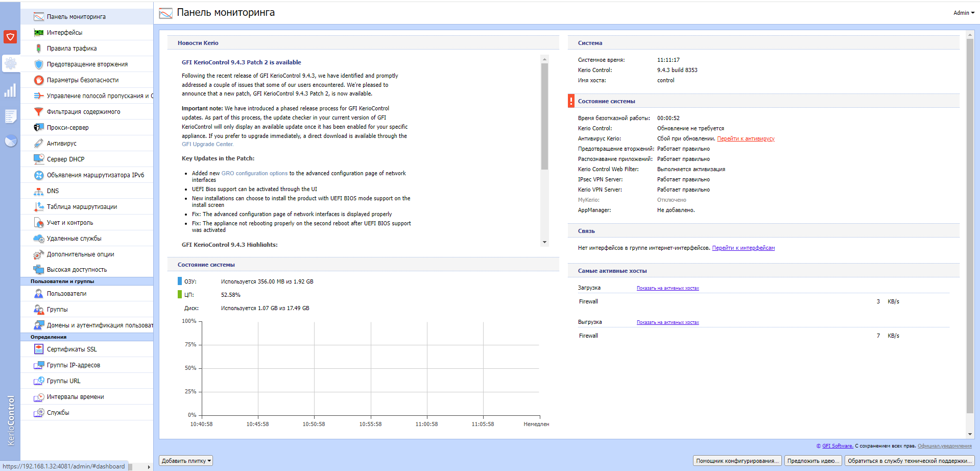Viewport: 980px width, 471px height.
Task: Open the Logs section icon in left strip
Action: click(x=10, y=116)
